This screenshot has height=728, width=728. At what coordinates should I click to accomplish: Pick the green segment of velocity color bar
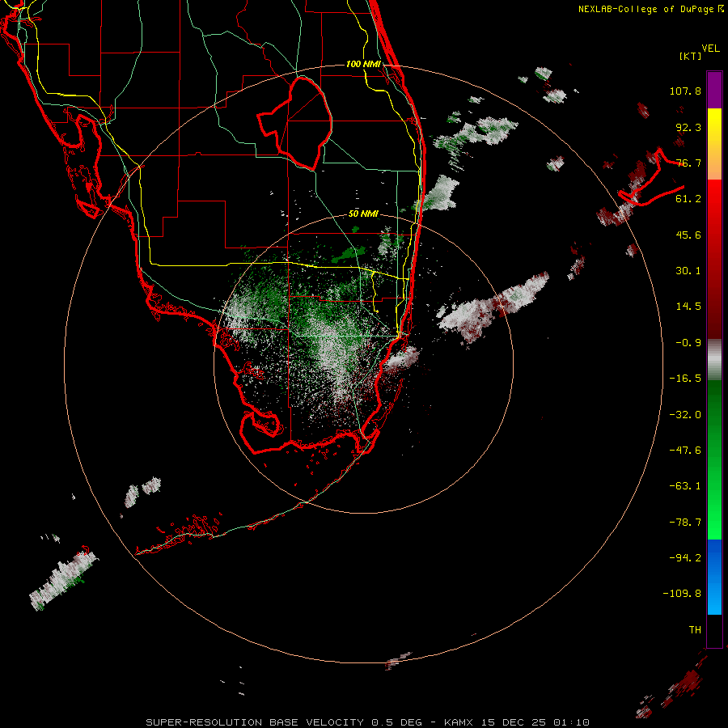click(714, 459)
